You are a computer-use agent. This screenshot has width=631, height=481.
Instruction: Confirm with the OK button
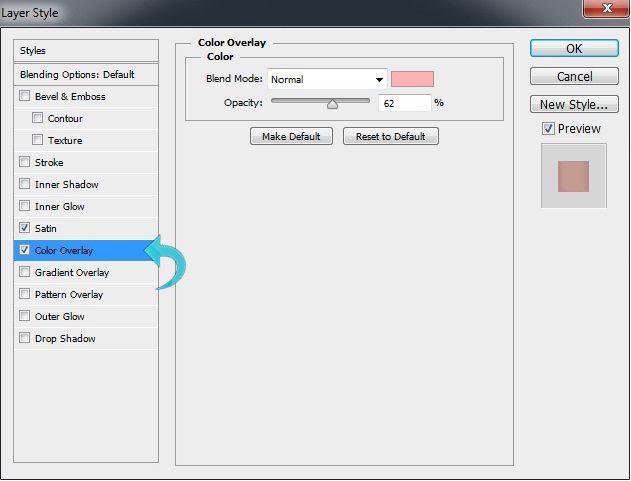click(x=574, y=48)
